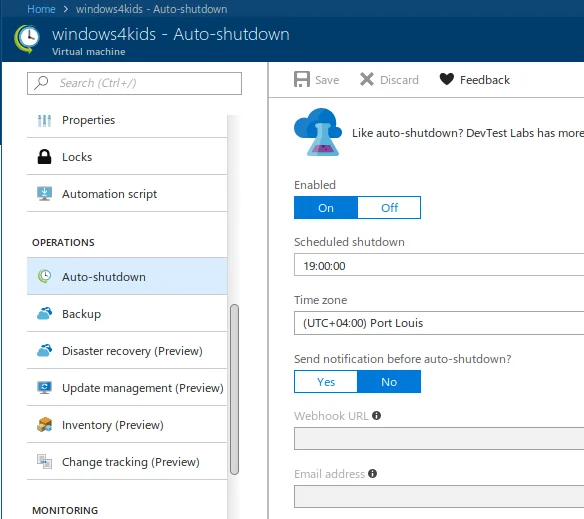This screenshot has height=519, width=584.
Task: Click Like auto-shutdown DevTest Labs message
Action: coord(468,133)
